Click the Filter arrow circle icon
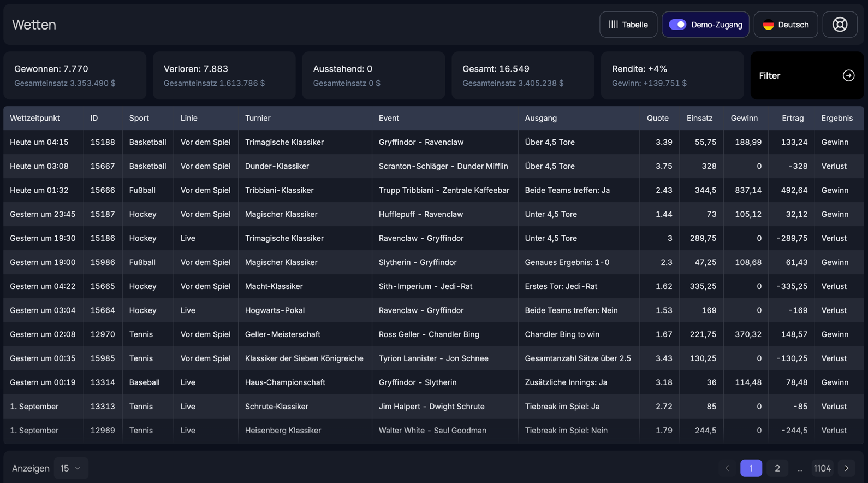This screenshot has width=868, height=483. 848,75
